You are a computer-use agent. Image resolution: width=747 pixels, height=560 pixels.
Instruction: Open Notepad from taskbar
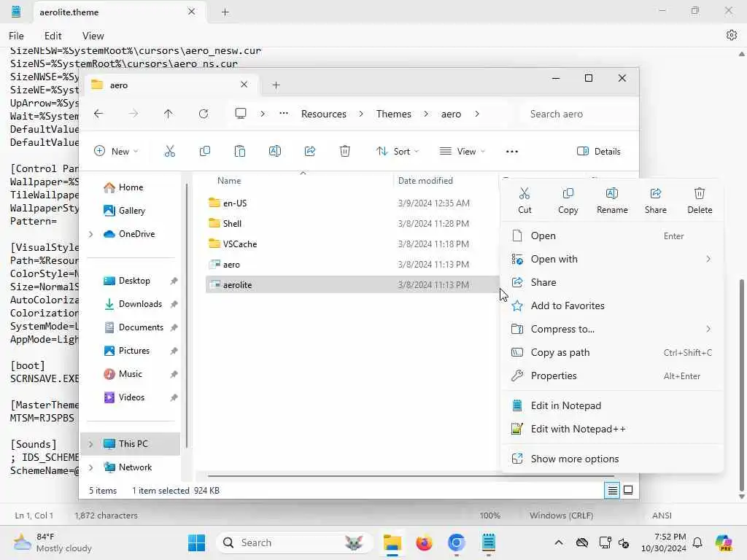[x=488, y=542]
